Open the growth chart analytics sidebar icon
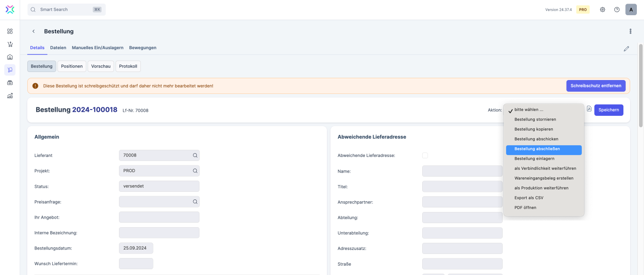 point(10,96)
